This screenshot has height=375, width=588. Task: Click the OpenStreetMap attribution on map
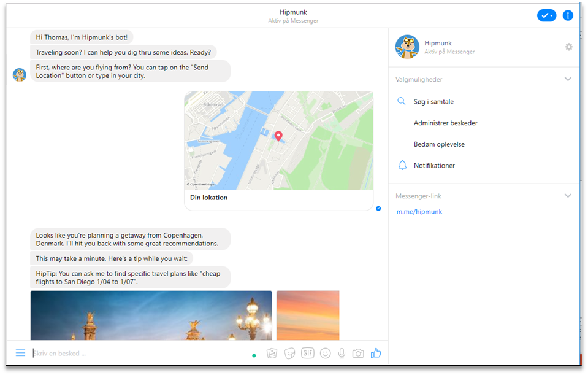tap(200, 184)
